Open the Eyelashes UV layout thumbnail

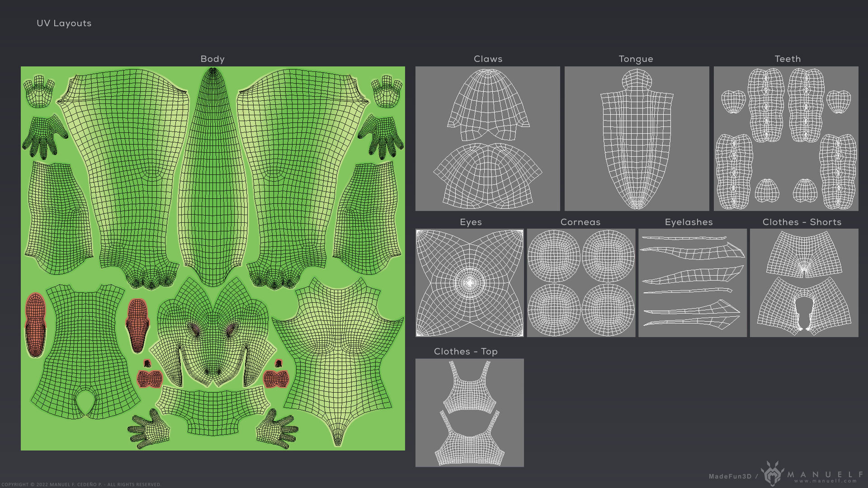coord(692,283)
